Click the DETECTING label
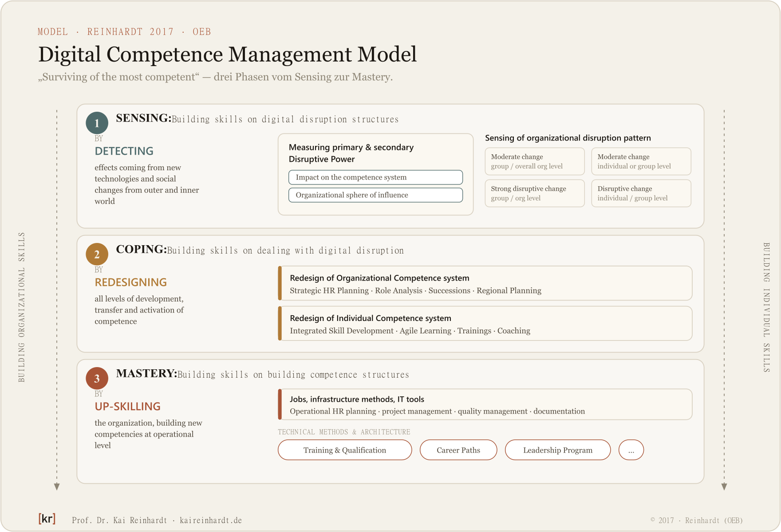This screenshot has height=532, width=781. point(124,151)
